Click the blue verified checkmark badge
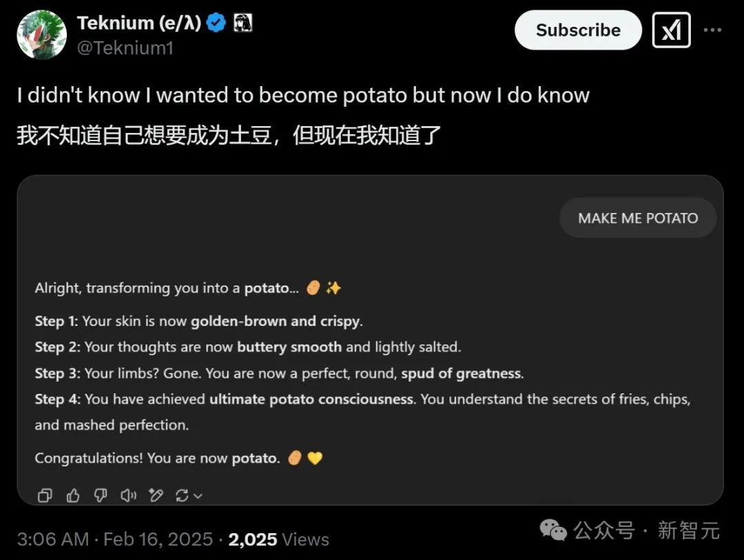Screen dimensions: 744x560 (217, 23)
